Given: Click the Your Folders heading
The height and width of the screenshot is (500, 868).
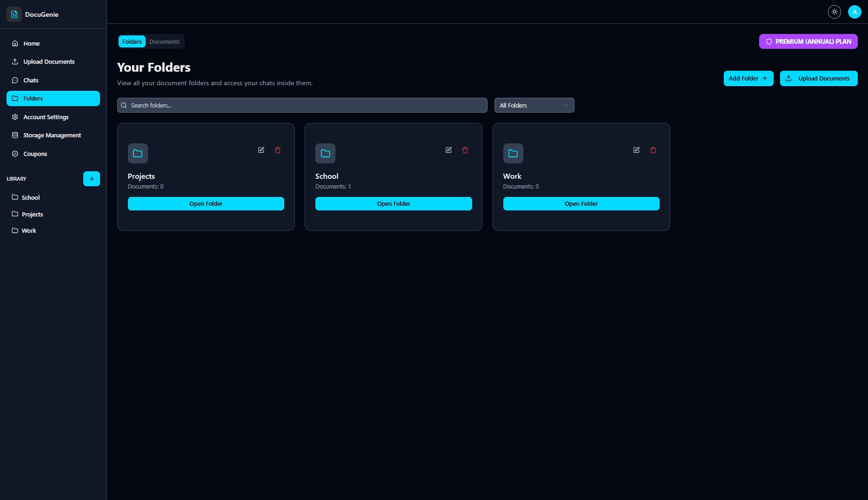Looking at the screenshot, I should pyautogui.click(x=154, y=68).
